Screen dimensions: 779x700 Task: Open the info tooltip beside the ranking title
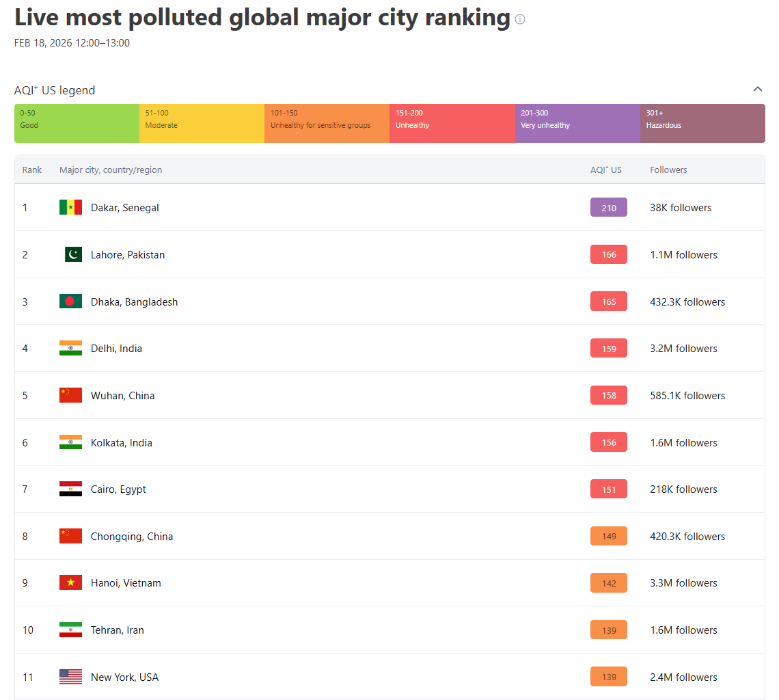click(x=520, y=19)
